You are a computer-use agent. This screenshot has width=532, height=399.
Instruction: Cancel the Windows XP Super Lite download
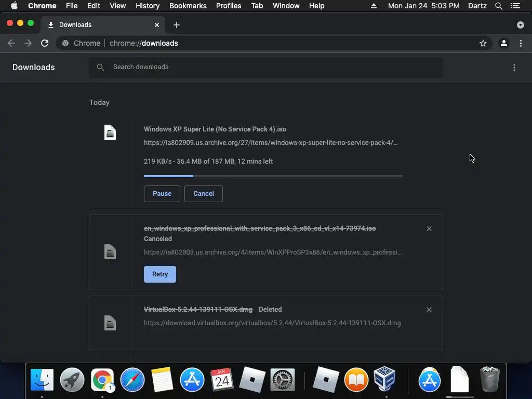(x=204, y=194)
